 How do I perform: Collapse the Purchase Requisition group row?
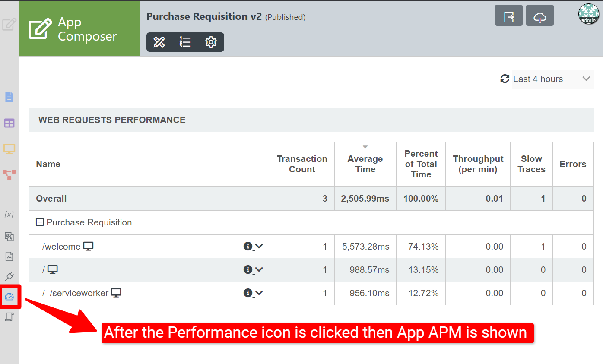40,222
